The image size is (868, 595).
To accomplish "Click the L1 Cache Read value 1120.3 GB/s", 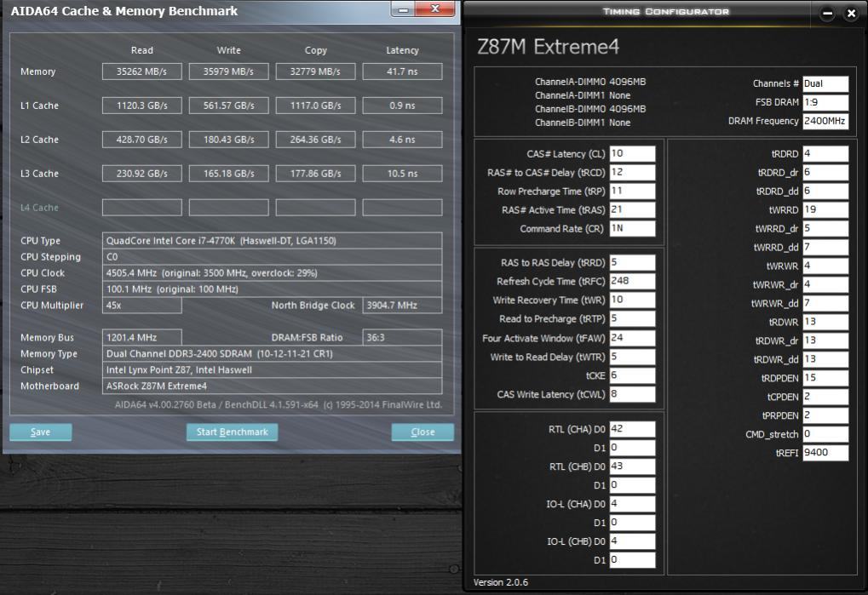I will pos(141,106).
